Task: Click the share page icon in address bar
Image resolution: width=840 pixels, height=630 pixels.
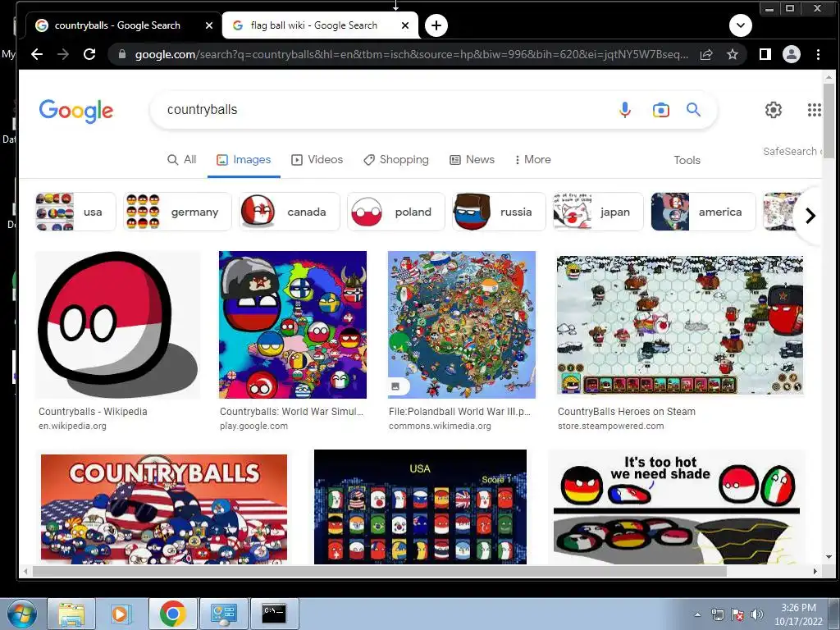Action: coord(706,54)
